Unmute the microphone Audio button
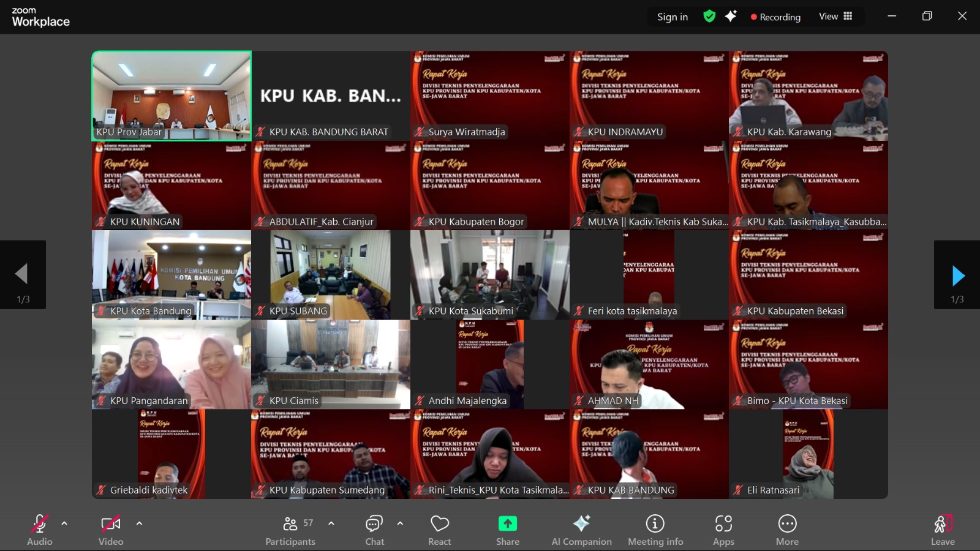Viewport: 980px width, 551px height. coord(39,524)
